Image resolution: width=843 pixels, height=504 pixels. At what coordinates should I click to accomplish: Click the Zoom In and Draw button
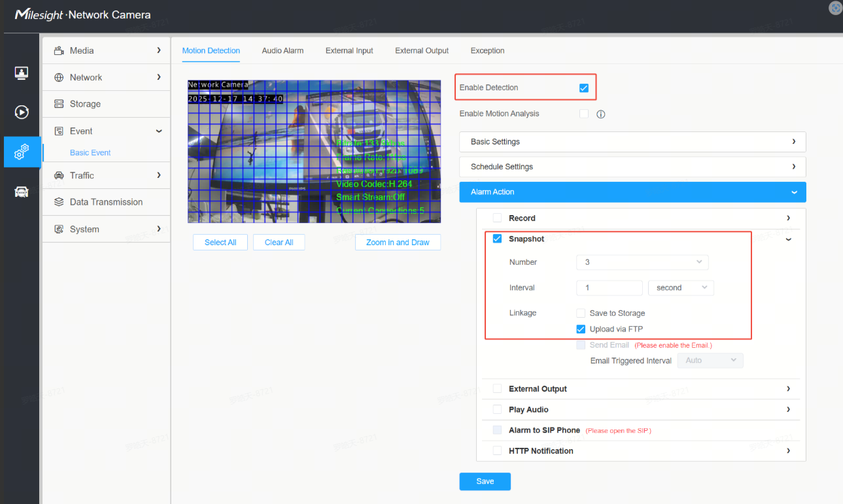point(398,243)
